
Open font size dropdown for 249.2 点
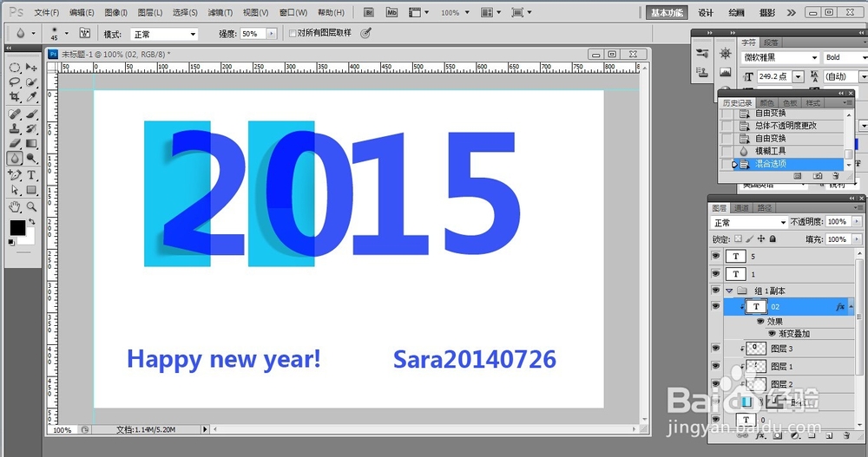[799, 76]
